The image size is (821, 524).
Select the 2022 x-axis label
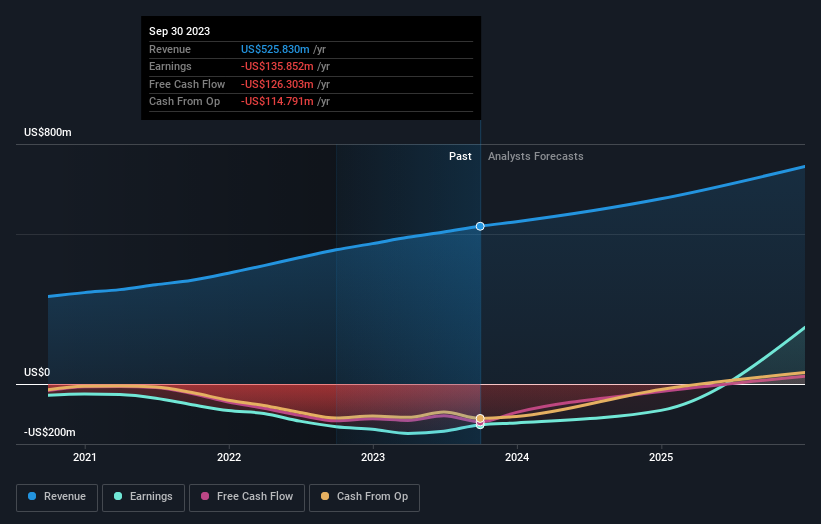coord(229,457)
